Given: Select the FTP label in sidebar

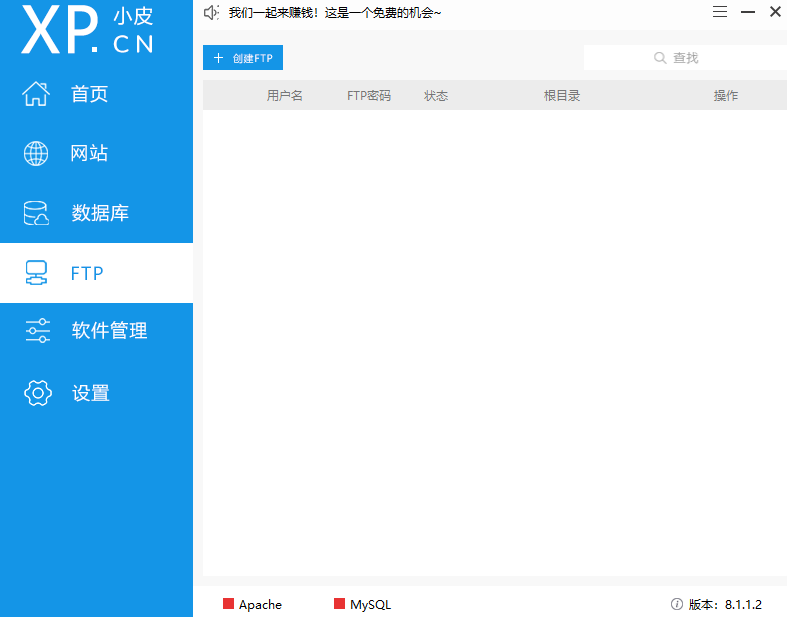Looking at the screenshot, I should (x=87, y=274).
